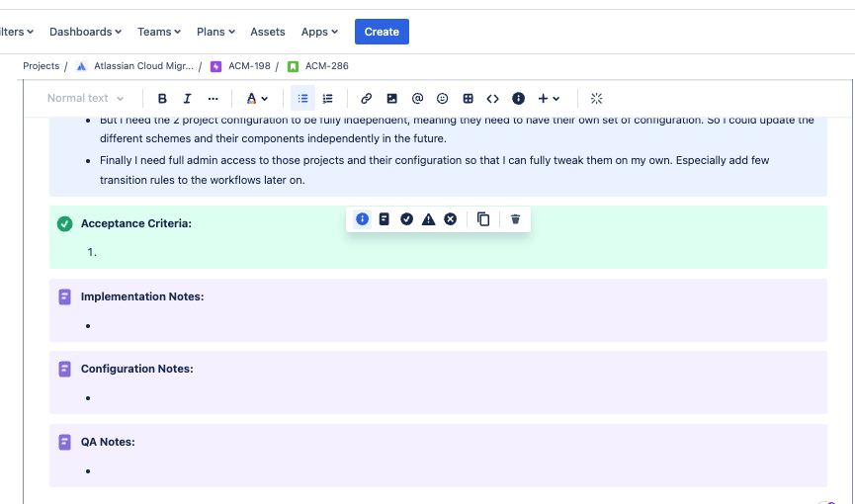Screen dimensions: 855x504
Task: Open the insert plus menu
Action: 549,99
